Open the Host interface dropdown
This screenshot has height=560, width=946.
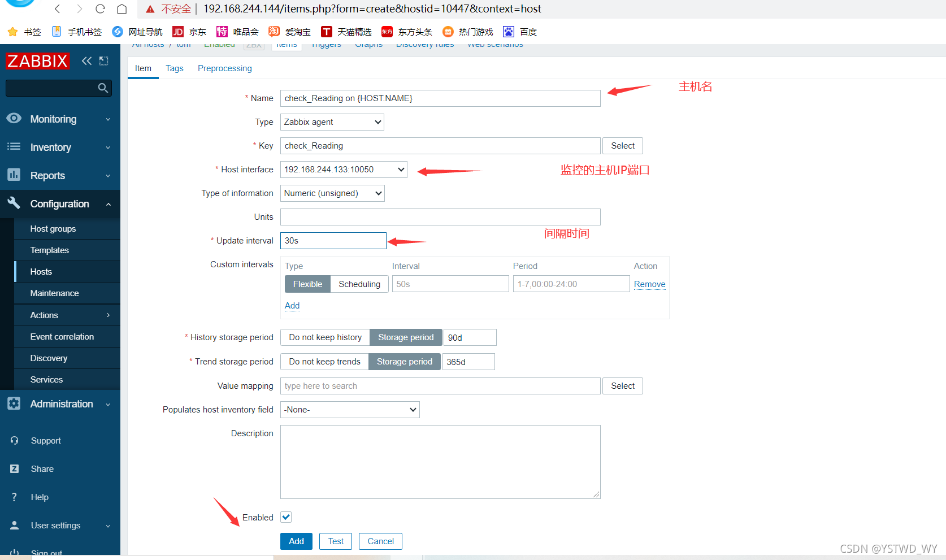(x=344, y=170)
